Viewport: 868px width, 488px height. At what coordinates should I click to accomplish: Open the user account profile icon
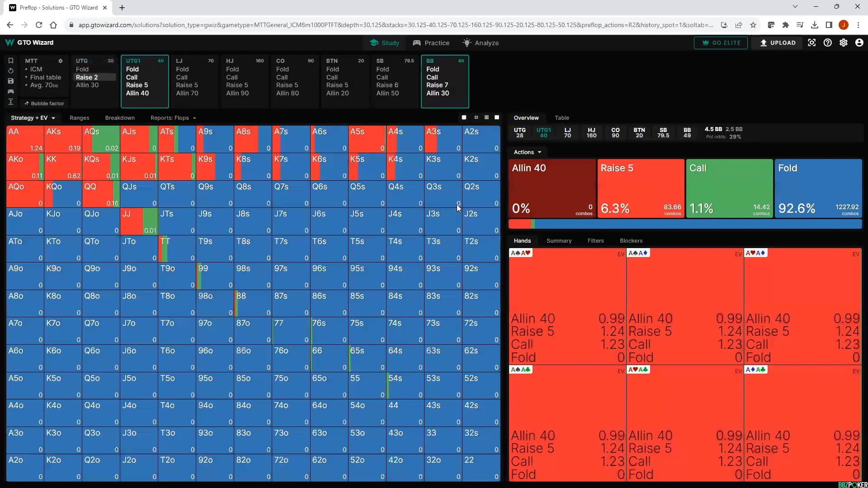point(859,42)
